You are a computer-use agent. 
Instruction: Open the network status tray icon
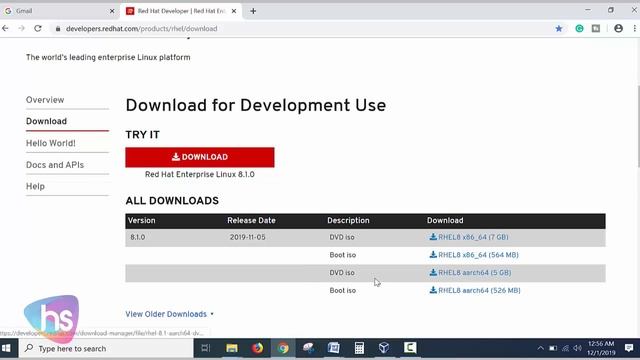565,348
